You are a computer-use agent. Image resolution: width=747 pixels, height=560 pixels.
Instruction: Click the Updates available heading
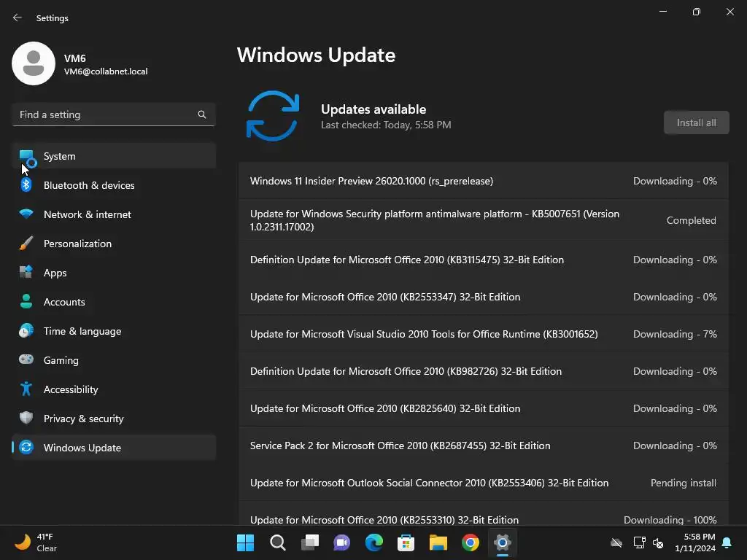tap(373, 109)
